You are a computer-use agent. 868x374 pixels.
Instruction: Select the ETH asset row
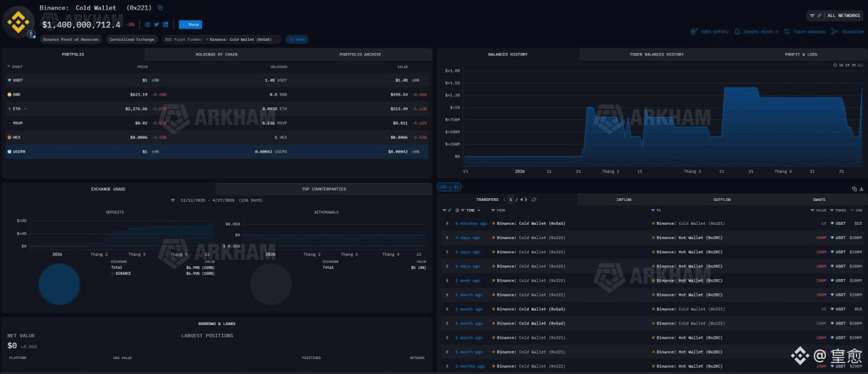tap(216, 109)
